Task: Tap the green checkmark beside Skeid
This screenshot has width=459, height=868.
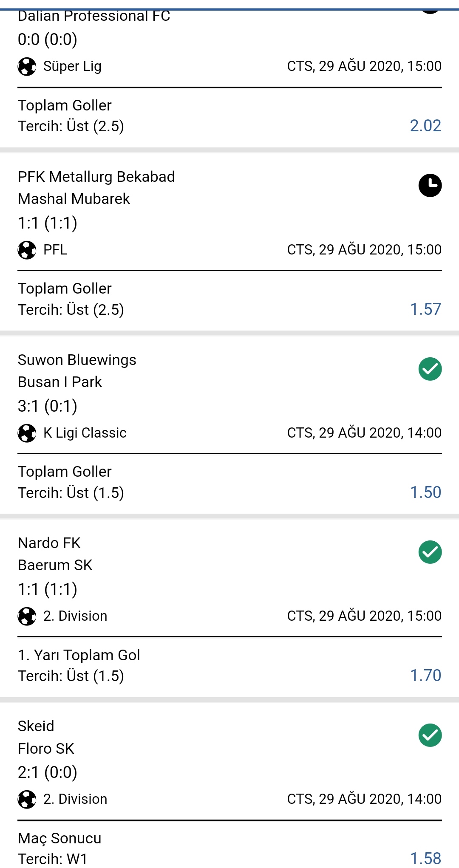Action: tap(430, 735)
